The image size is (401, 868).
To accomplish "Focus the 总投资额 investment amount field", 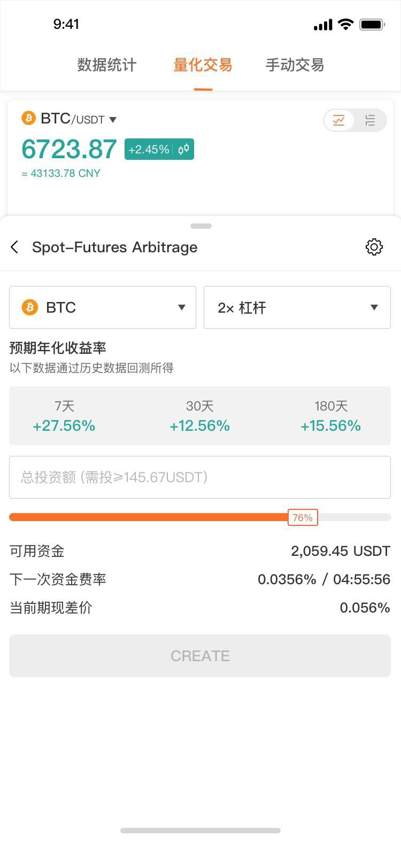I will click(x=200, y=477).
